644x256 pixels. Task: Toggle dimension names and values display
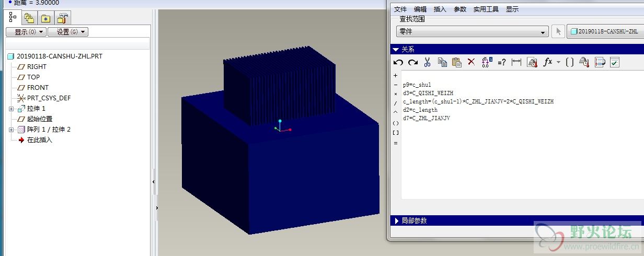[487, 62]
